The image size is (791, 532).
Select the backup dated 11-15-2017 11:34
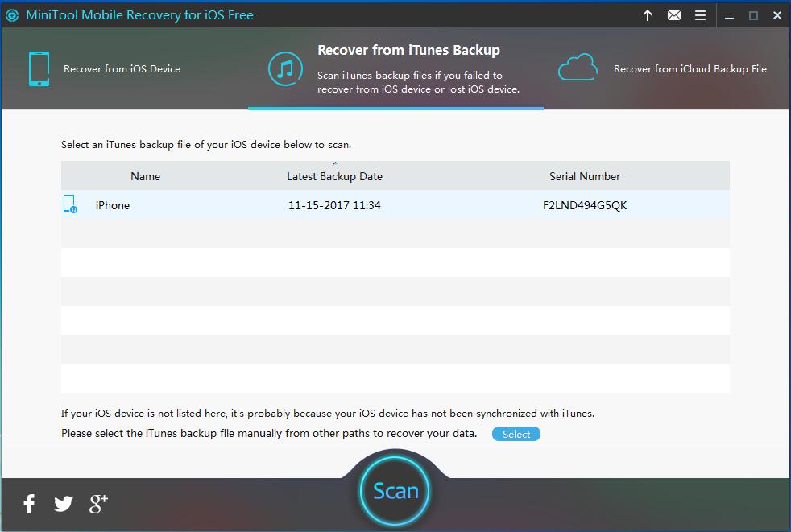click(x=334, y=205)
